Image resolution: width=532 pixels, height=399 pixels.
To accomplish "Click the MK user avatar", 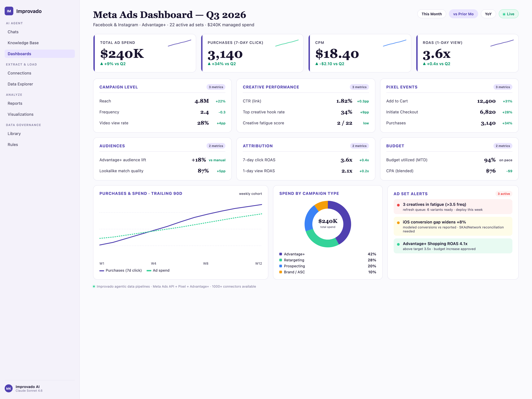I will tap(9, 388).
